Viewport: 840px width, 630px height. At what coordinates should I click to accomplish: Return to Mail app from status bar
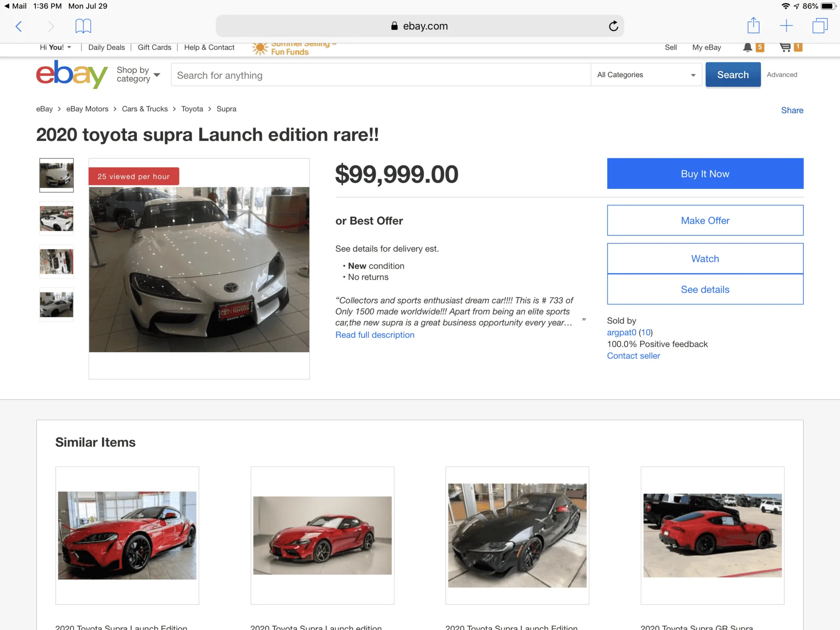pos(15,6)
